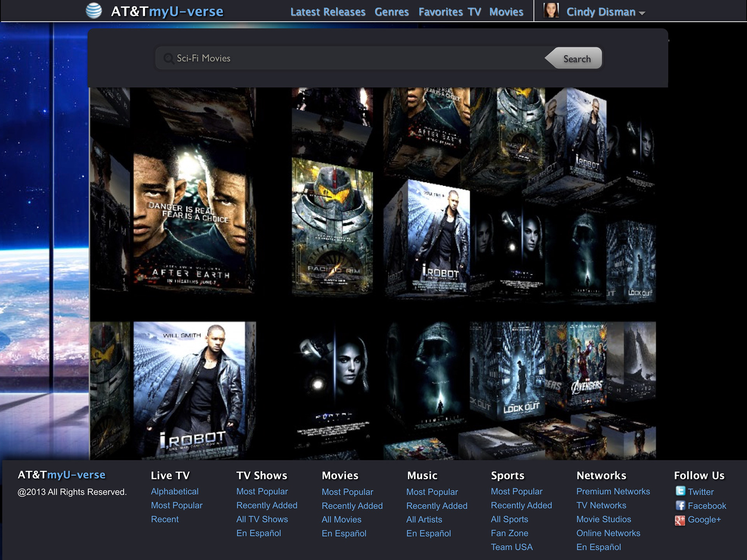Viewport: 747px width, 560px height.
Task: Open Latest Releases in top navigation
Action: (328, 12)
